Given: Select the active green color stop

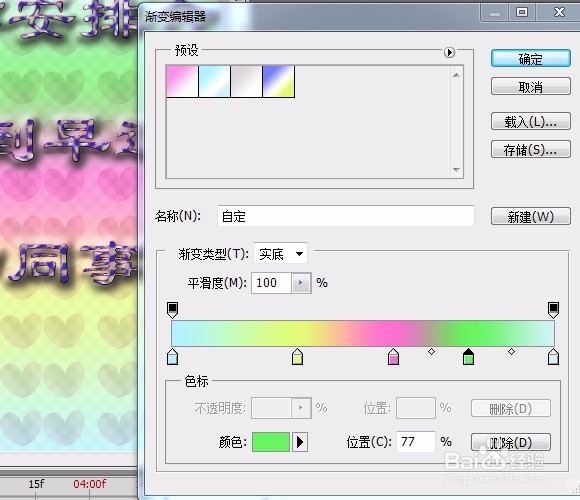Looking at the screenshot, I should pyautogui.click(x=468, y=357).
